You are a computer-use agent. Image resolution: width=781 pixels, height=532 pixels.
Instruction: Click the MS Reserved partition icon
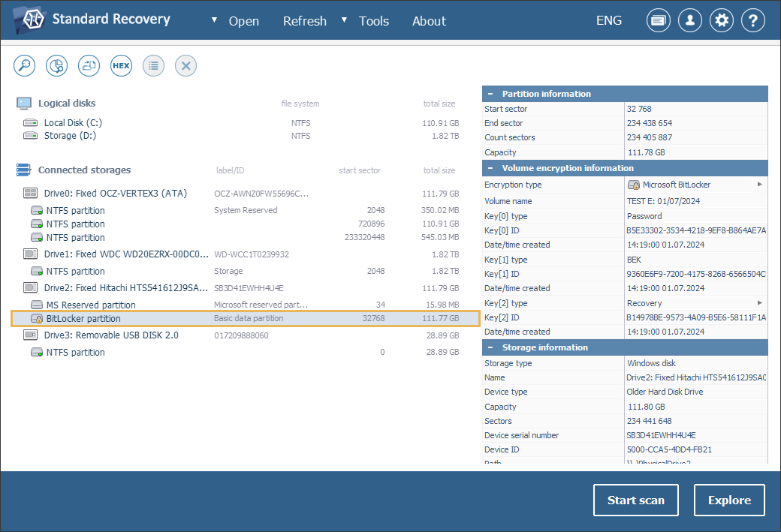tap(37, 305)
